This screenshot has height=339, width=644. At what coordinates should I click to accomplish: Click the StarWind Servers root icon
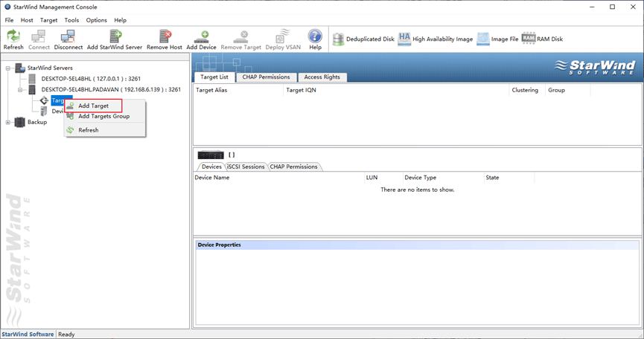point(20,68)
